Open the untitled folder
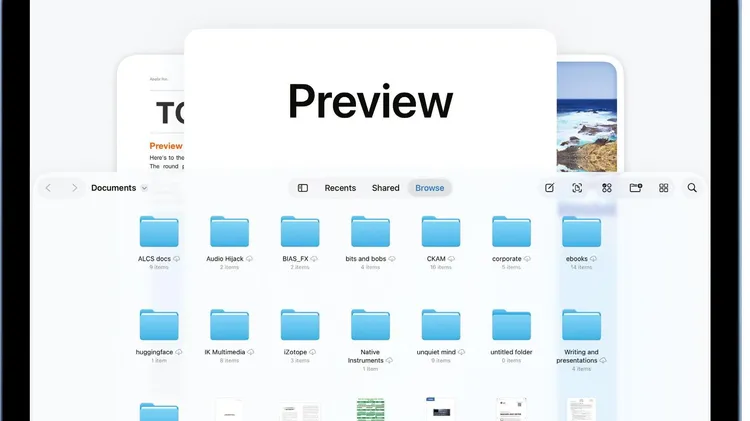750x421 pixels. point(511,325)
